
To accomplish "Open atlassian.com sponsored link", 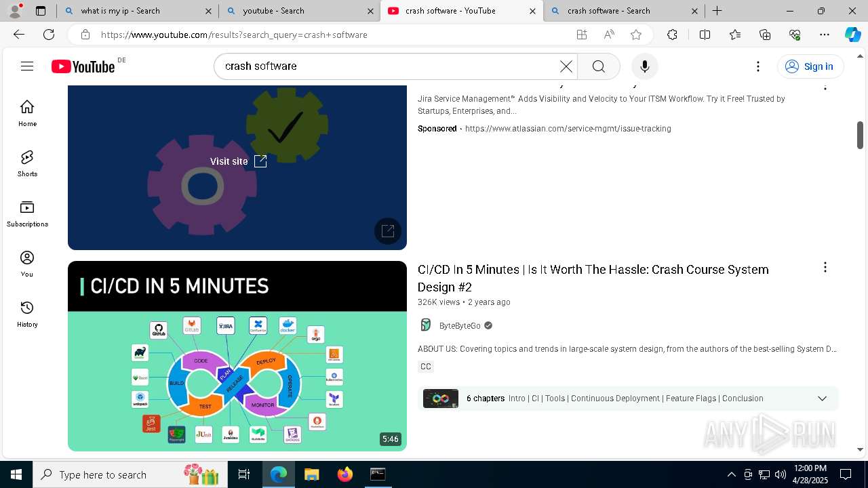I will pyautogui.click(x=568, y=129).
